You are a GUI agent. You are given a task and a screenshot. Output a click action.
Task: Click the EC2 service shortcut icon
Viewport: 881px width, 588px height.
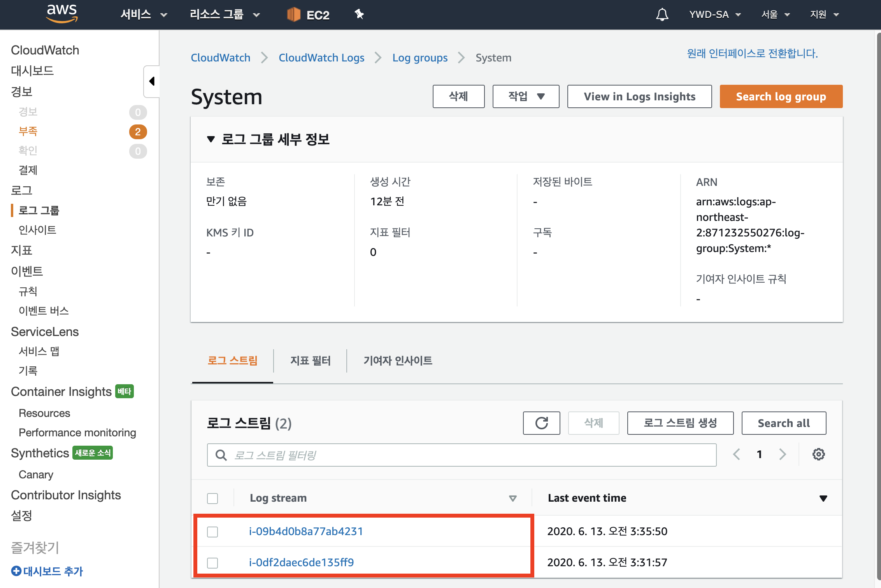pos(294,15)
